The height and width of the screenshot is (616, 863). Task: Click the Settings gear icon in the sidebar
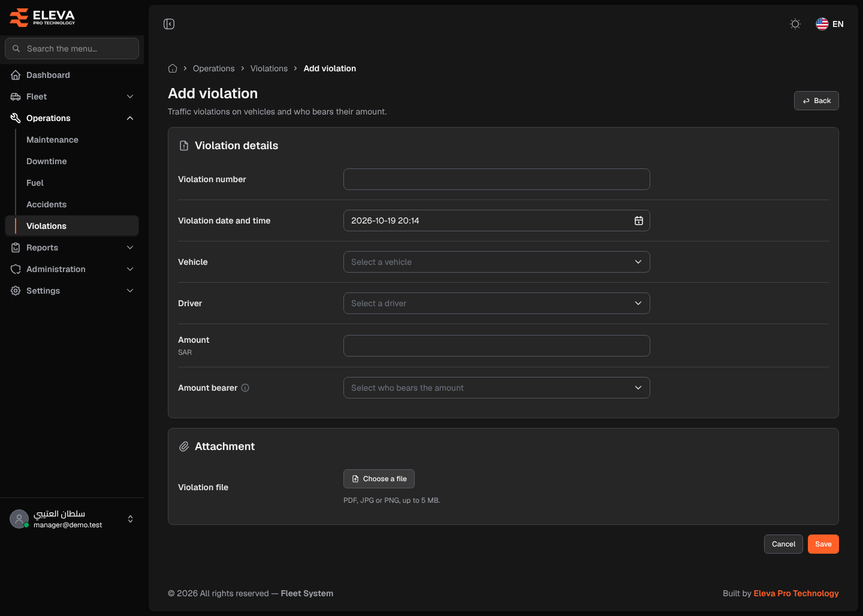[x=16, y=291]
